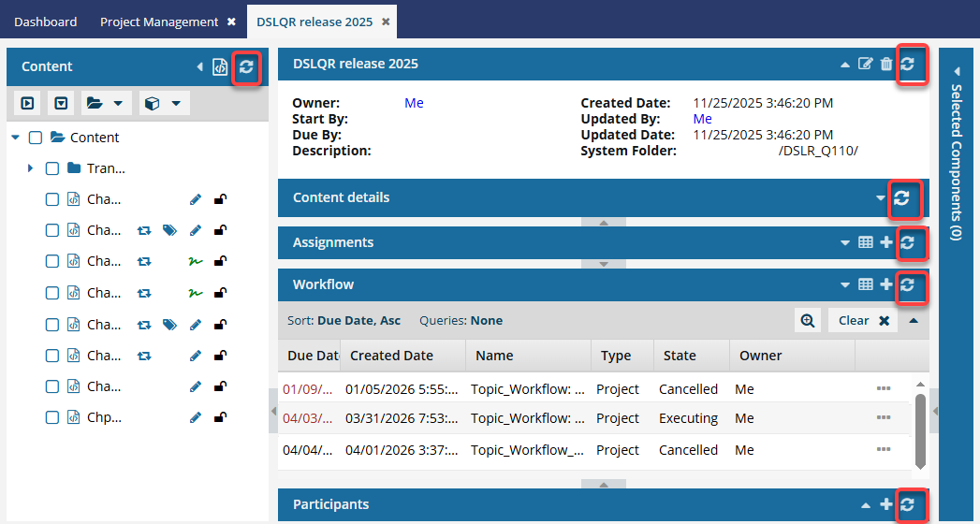Select the checkbox for the Chp... item
Viewport: 980px width, 524px height.
tap(52, 417)
